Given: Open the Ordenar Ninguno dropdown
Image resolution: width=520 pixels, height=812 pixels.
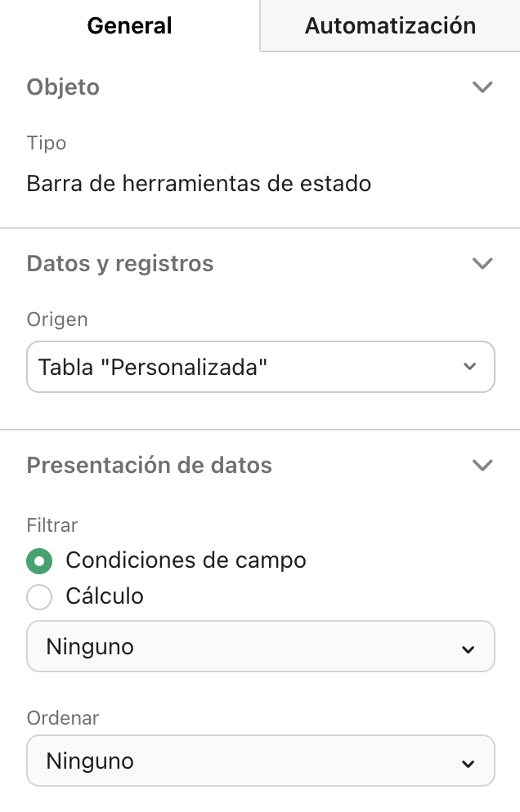Looking at the screenshot, I should 245,761.
